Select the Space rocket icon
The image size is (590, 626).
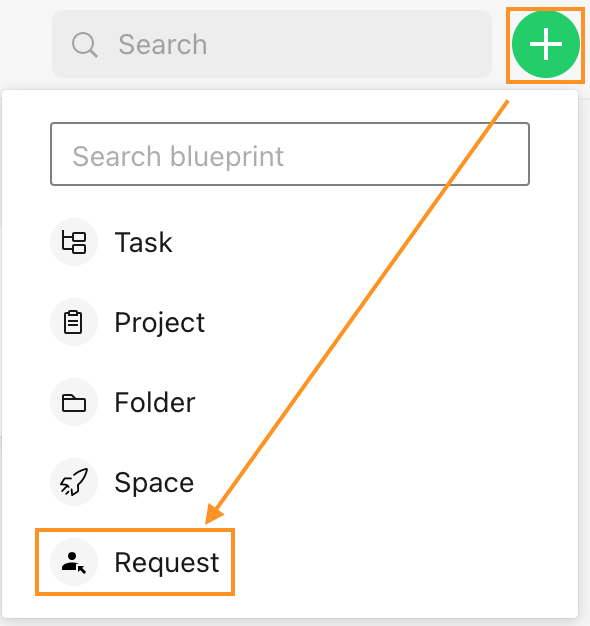click(74, 482)
